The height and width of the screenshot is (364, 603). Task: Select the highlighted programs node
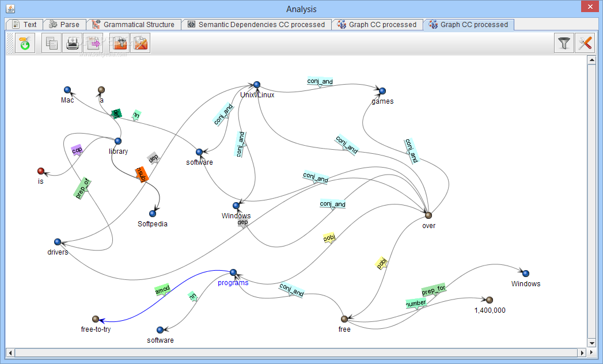tap(233, 272)
